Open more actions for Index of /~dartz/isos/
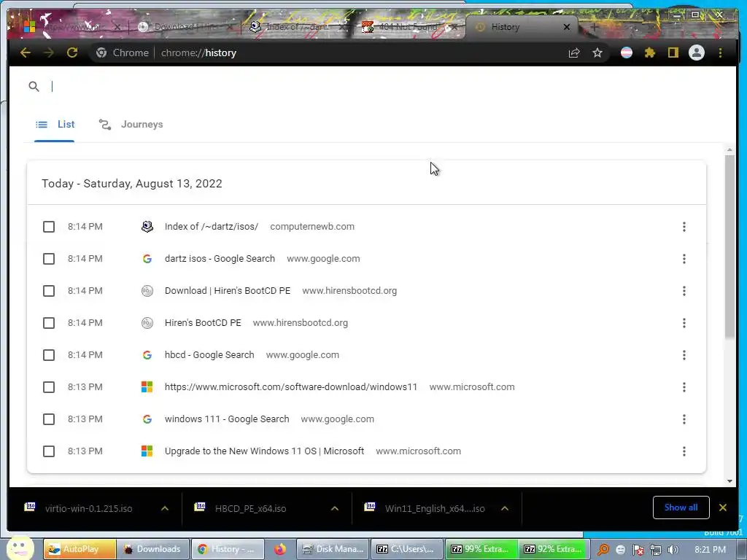747x560 pixels. point(684,227)
